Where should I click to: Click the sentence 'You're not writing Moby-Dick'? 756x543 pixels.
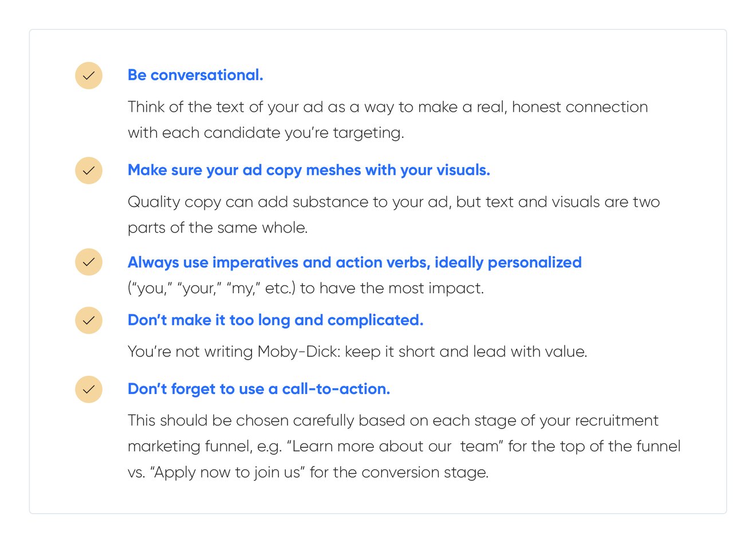pyautogui.click(x=357, y=352)
